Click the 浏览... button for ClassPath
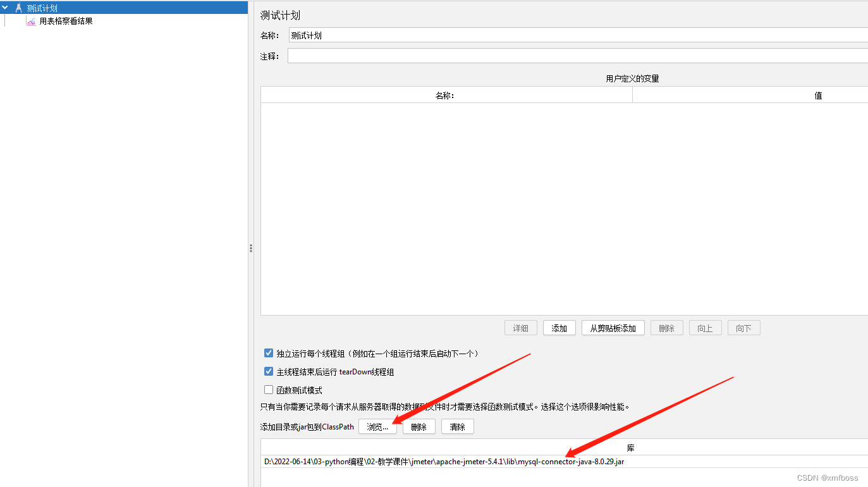The width and height of the screenshot is (868, 487). (377, 427)
